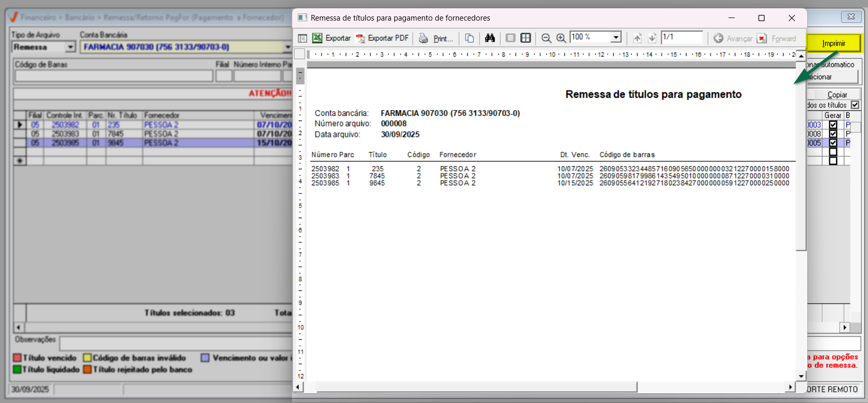Click the zoom in magnifier icon
The height and width of the screenshot is (403, 868).
point(561,38)
